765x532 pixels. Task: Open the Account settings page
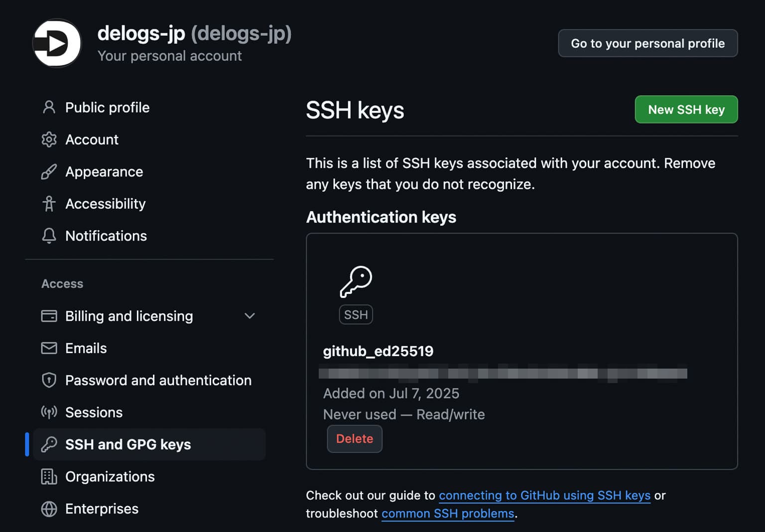coord(149,139)
